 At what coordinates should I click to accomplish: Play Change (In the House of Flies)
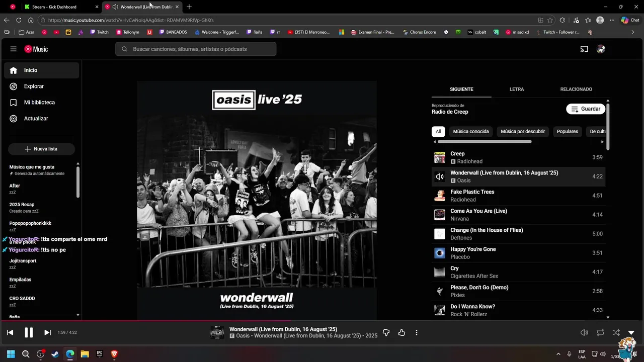(x=518, y=234)
